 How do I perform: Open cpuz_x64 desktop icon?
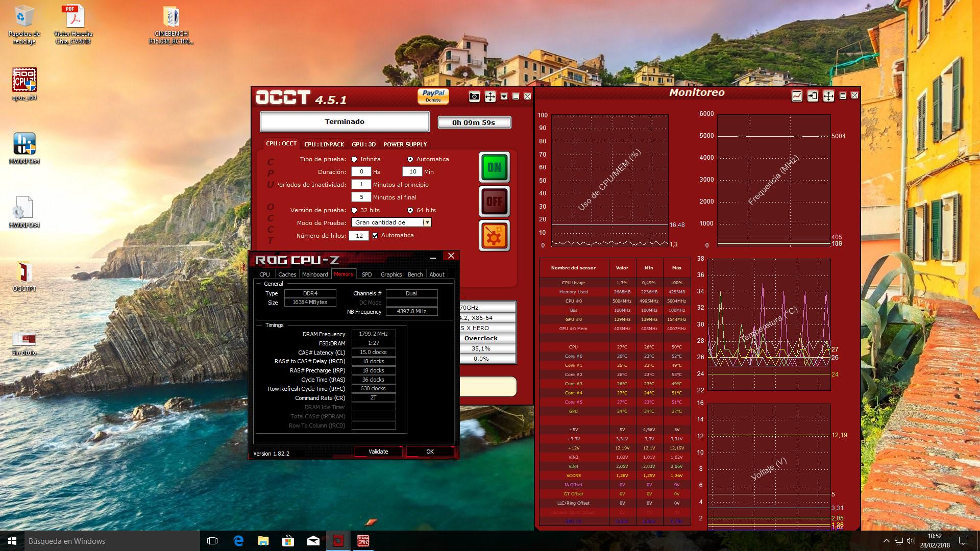pos(24,84)
